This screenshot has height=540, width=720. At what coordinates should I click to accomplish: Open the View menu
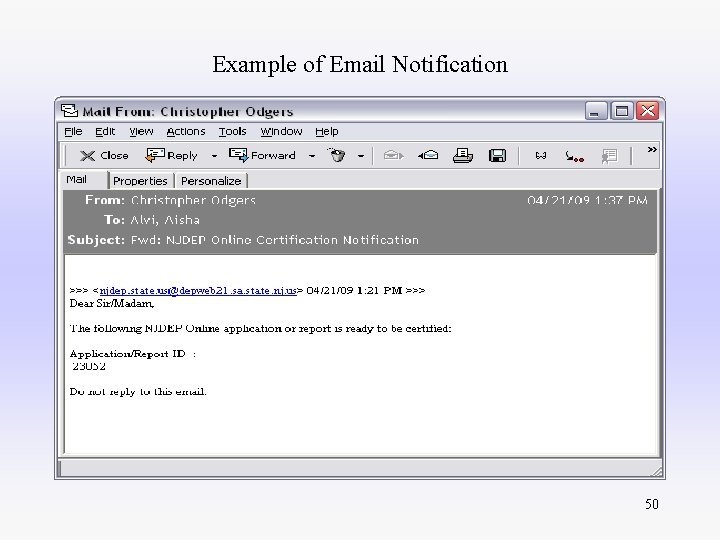click(141, 132)
